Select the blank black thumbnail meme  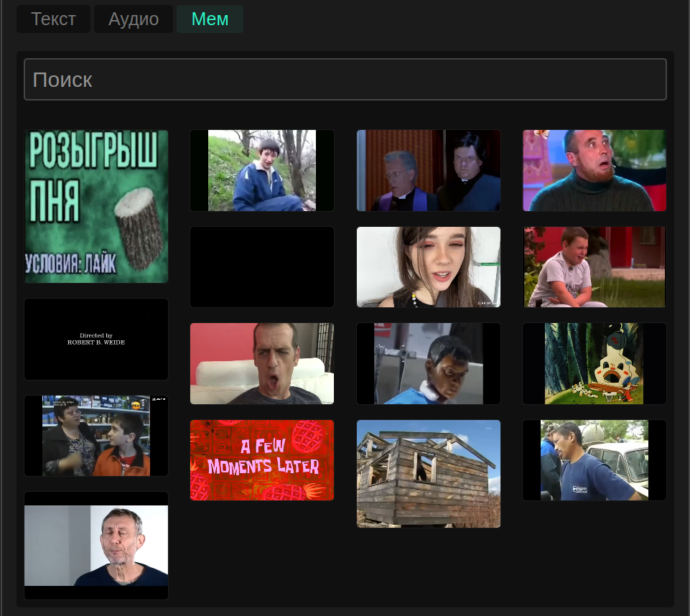(262, 267)
